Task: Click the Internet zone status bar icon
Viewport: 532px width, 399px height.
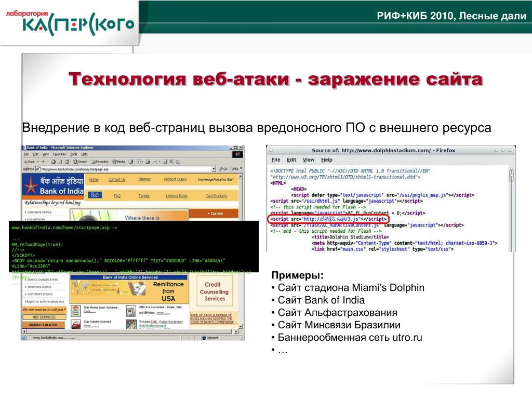Action: [204, 338]
